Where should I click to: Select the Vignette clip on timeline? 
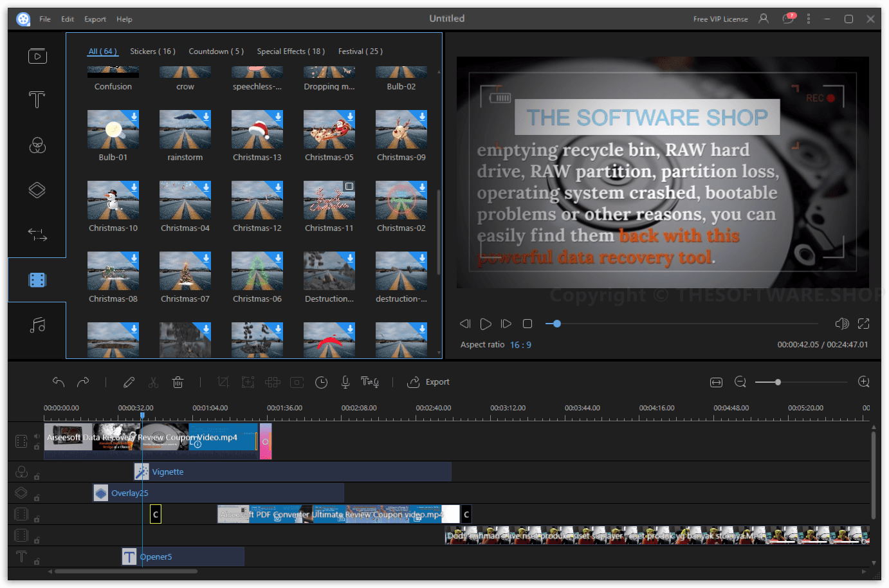(293, 472)
